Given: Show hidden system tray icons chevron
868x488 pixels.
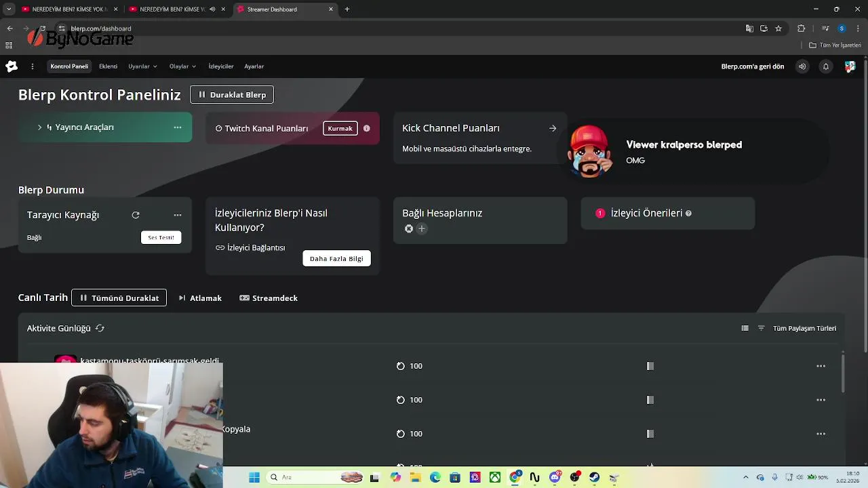Looking at the screenshot, I should pos(746,477).
